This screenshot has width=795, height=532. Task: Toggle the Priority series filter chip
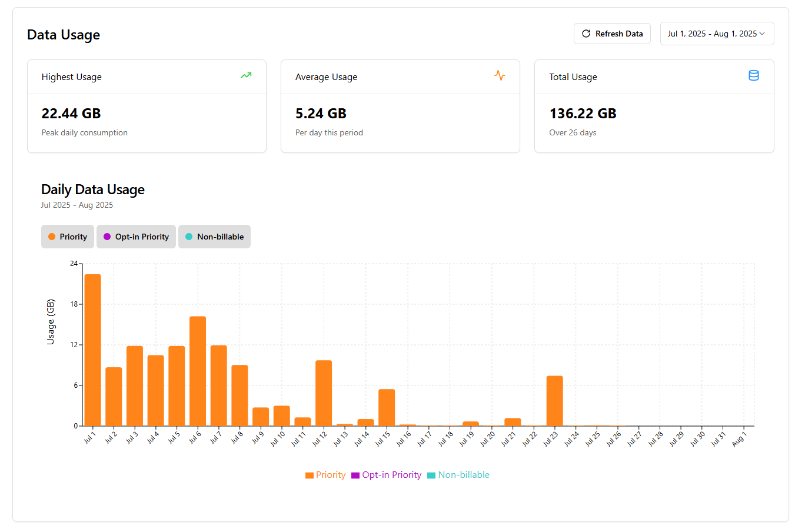(68, 237)
